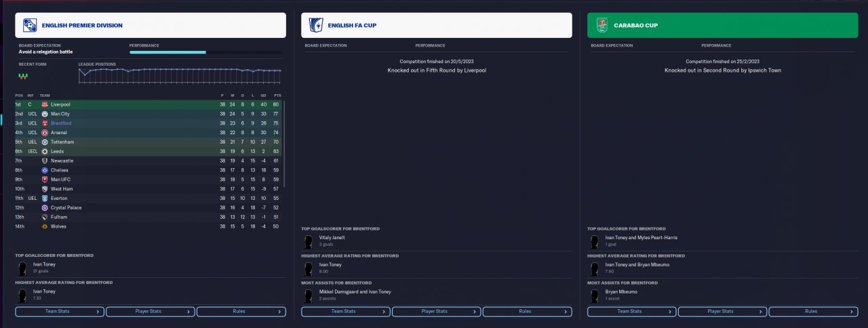Open FA Cup Rules

click(x=527, y=312)
